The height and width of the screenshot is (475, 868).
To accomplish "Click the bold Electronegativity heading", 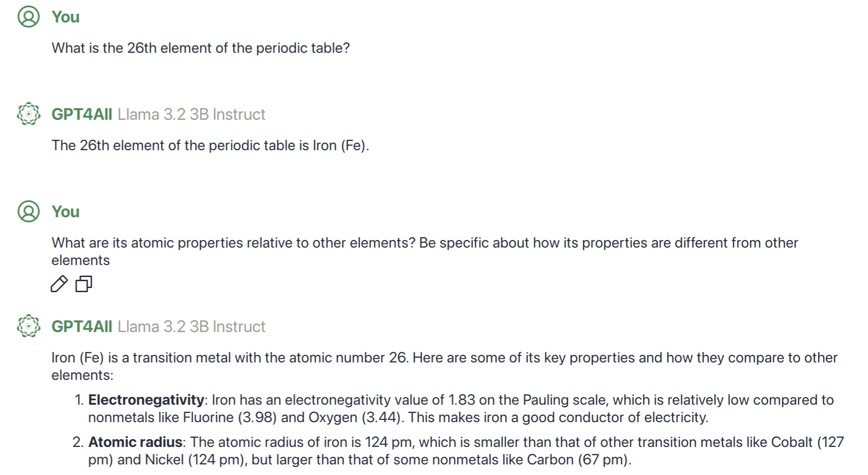I will click(146, 400).
